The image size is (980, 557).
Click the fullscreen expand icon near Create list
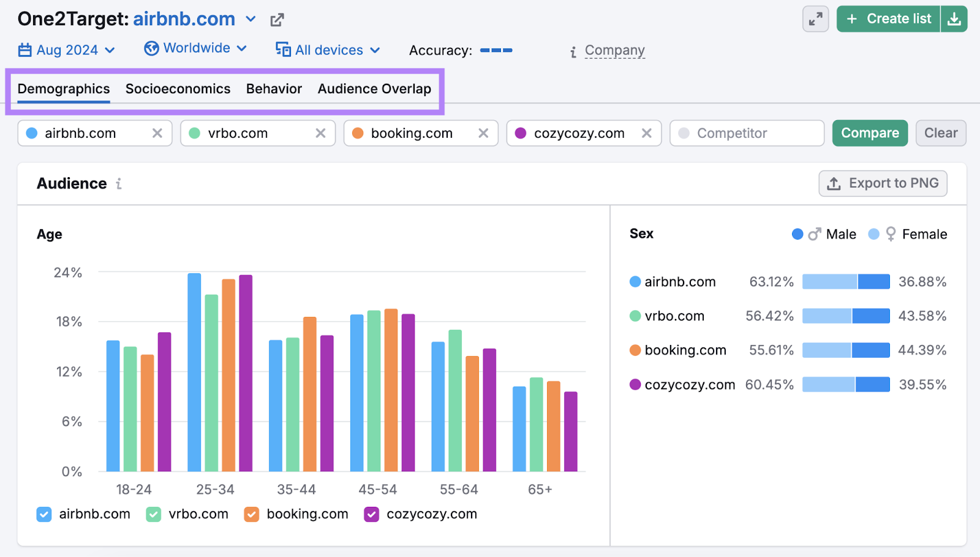point(815,18)
